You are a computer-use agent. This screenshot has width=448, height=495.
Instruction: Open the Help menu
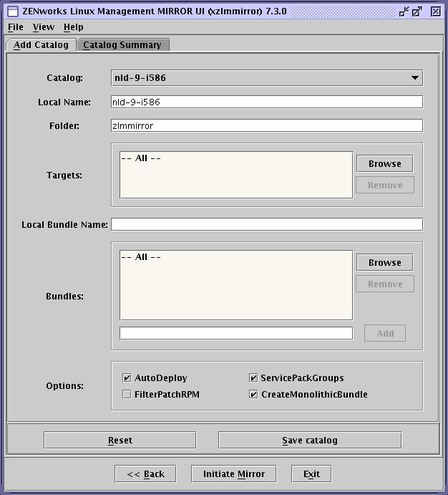74,27
